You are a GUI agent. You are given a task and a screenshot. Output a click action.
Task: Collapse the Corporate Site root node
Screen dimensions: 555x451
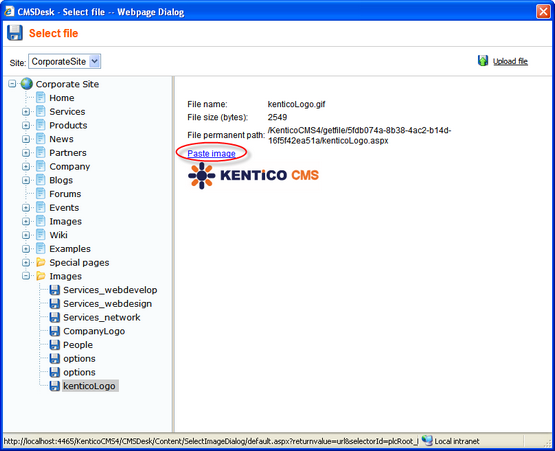pyautogui.click(x=12, y=84)
